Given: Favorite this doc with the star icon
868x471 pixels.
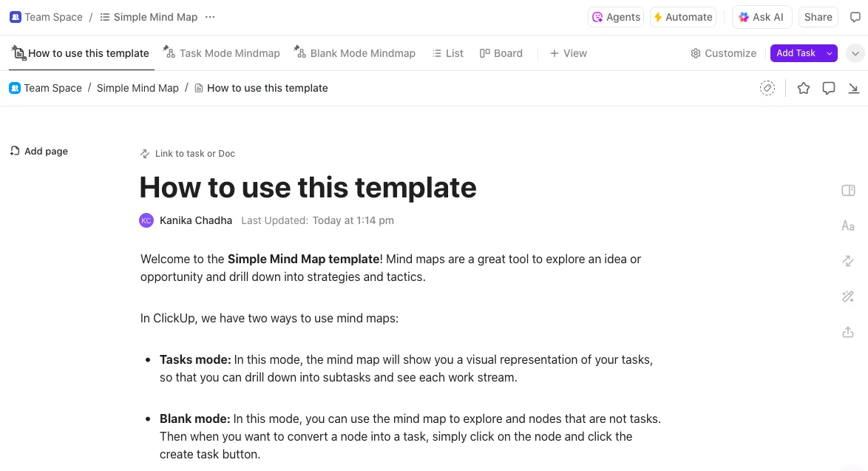Looking at the screenshot, I should (x=803, y=88).
